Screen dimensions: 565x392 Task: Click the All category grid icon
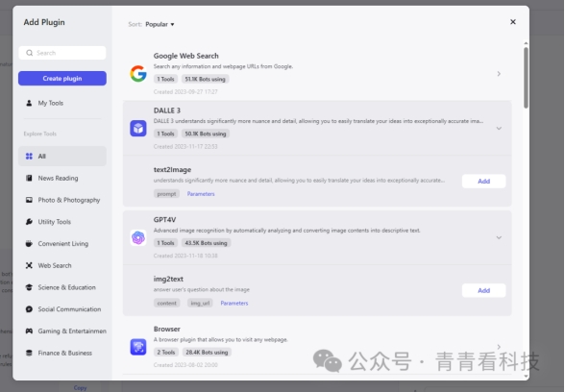29,156
